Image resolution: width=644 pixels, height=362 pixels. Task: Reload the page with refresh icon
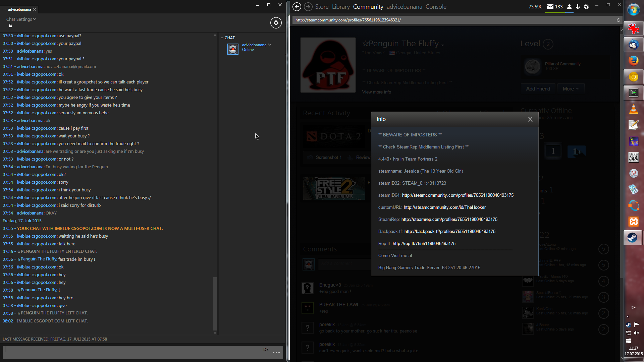[x=618, y=20]
